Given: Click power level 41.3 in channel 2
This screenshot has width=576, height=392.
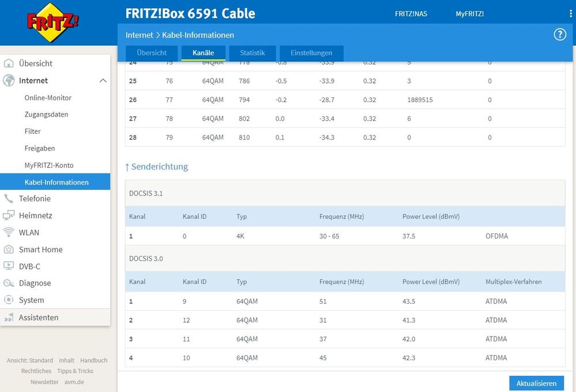Looking at the screenshot, I should pyautogui.click(x=409, y=321).
